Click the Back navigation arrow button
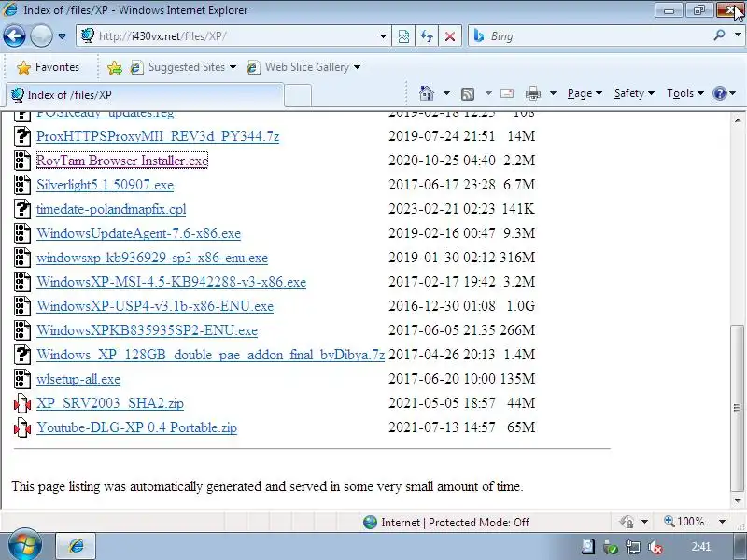The height and width of the screenshot is (560, 747). [14, 36]
